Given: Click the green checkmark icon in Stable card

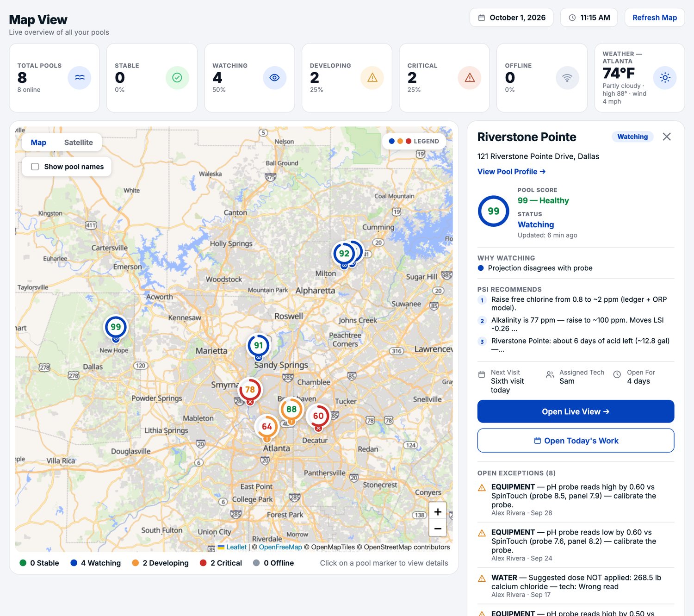Looking at the screenshot, I should pos(177,78).
